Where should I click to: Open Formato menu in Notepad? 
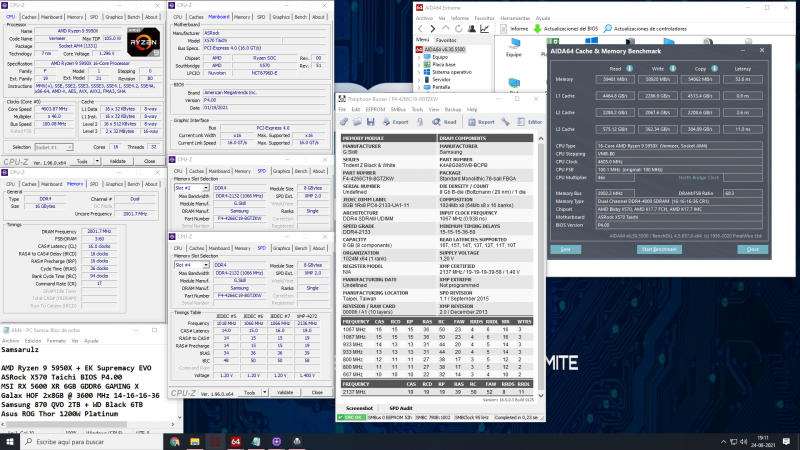[56, 341]
